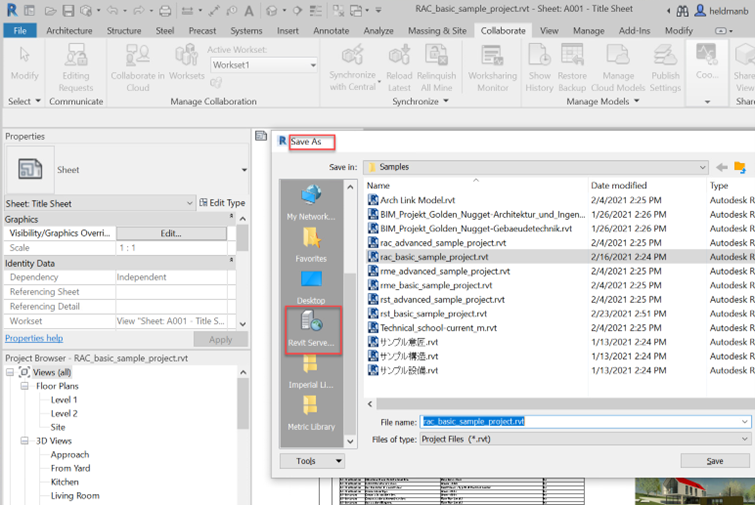Open Editing Requests tool
Image resolution: width=755 pixels, height=505 pixels.
(x=76, y=68)
